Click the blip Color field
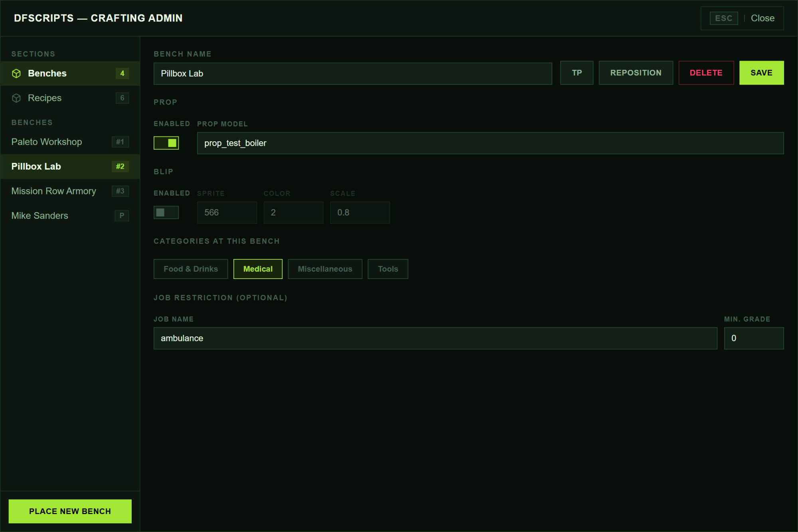The image size is (798, 532). (x=293, y=213)
